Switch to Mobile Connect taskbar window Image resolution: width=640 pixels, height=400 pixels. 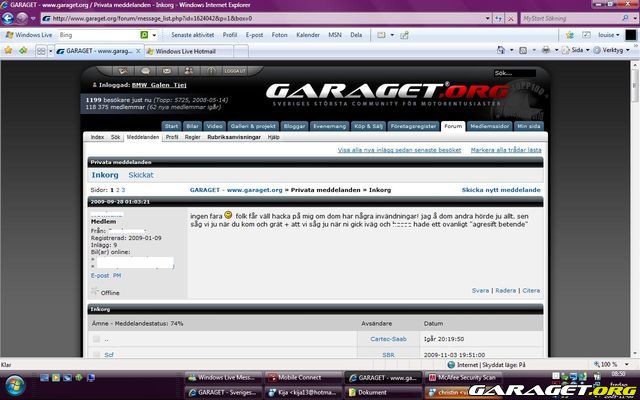tap(303, 378)
